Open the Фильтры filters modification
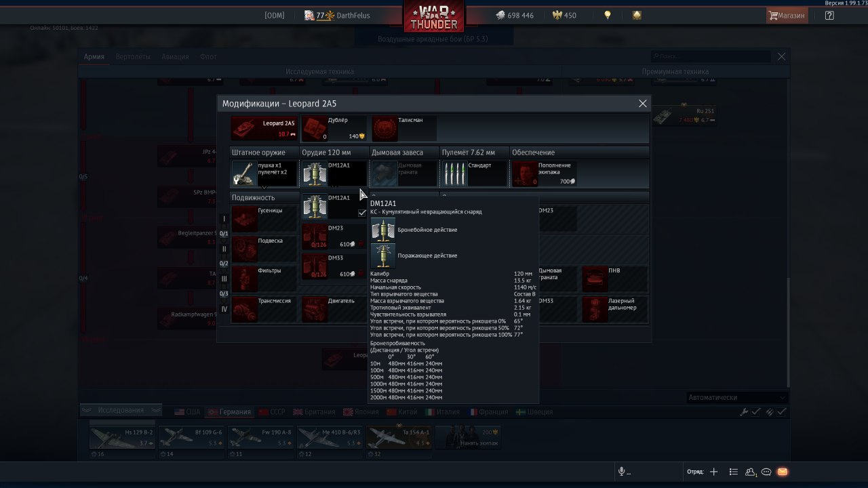Screen dimensions: 868x488 264,279
